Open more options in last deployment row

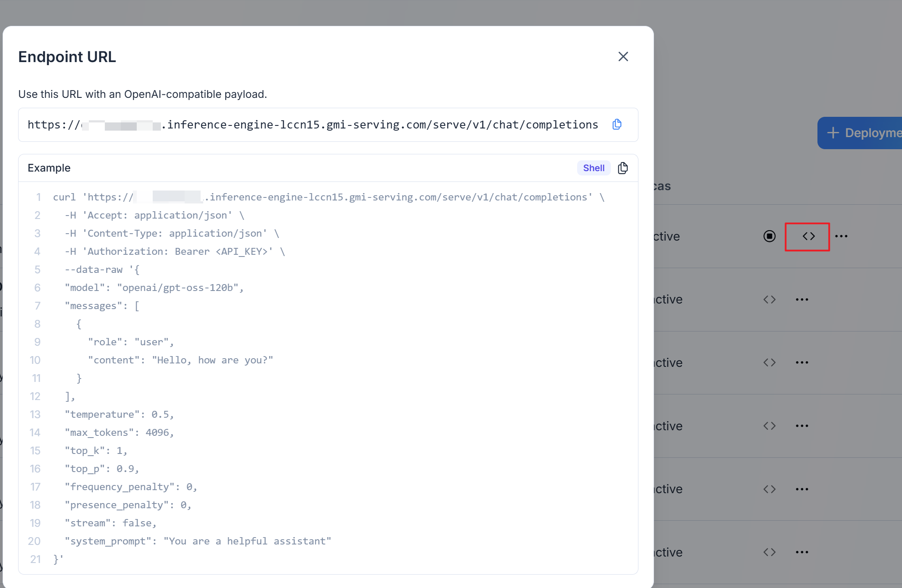[802, 552]
